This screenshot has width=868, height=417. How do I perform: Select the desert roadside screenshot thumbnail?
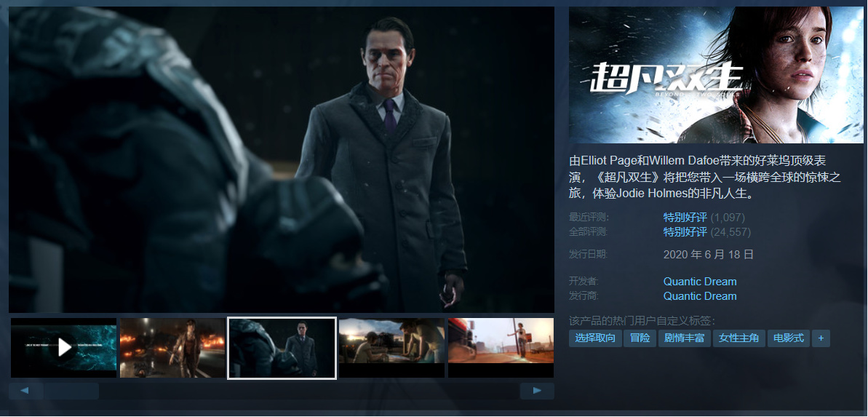coord(501,348)
